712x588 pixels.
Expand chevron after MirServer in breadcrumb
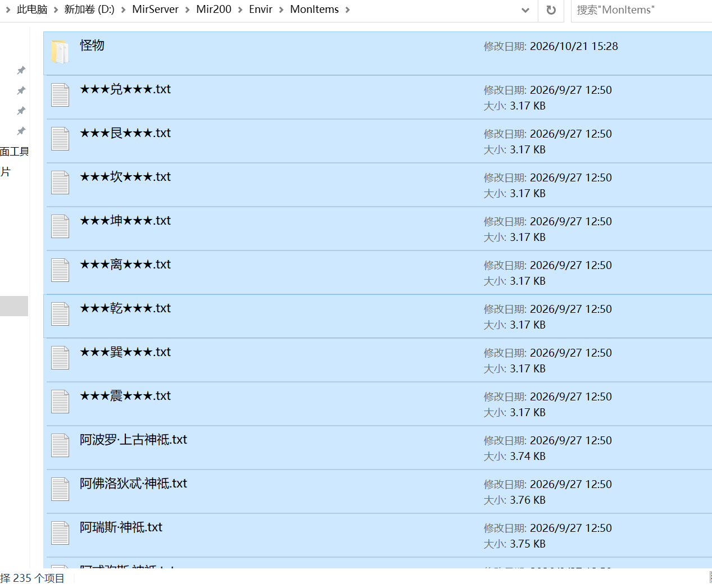coord(188,10)
